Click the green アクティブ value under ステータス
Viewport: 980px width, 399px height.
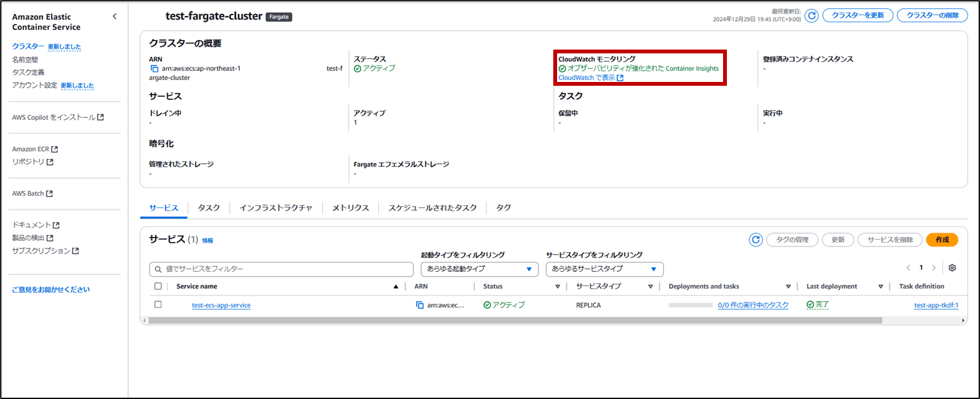coord(375,69)
